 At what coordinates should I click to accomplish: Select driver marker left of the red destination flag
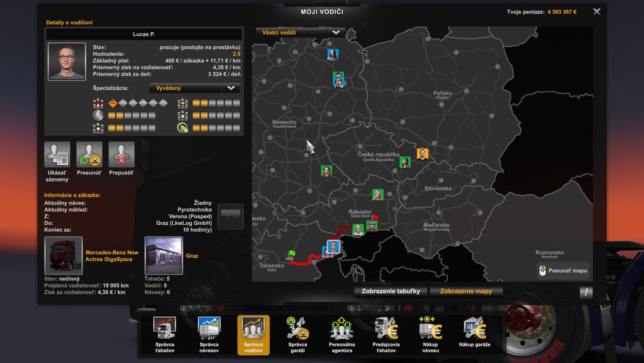pos(358,229)
